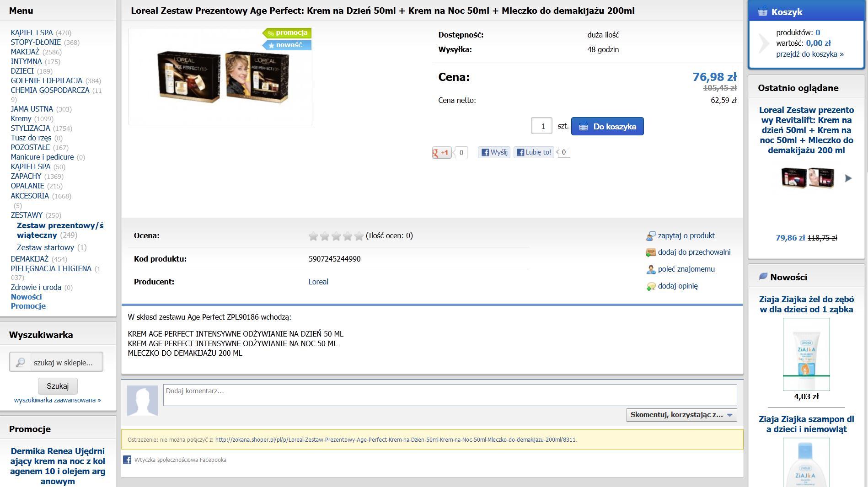Open the Nowości menu link
This screenshot has height=487, width=868.
click(26, 297)
